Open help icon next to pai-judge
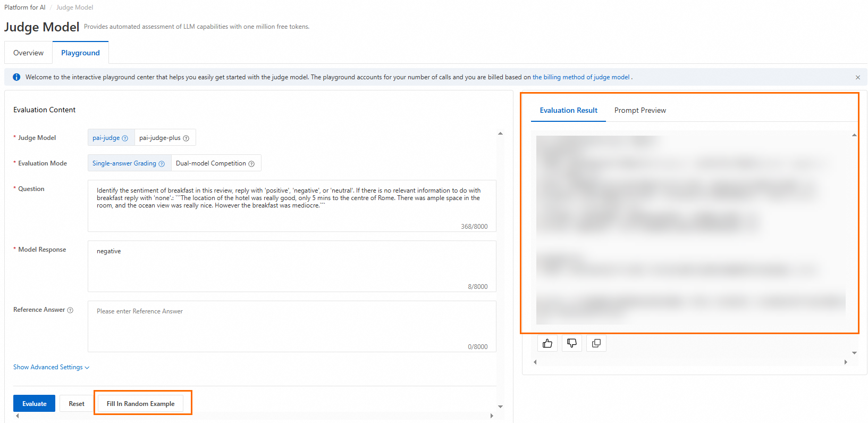The image size is (868, 423). [x=125, y=138]
